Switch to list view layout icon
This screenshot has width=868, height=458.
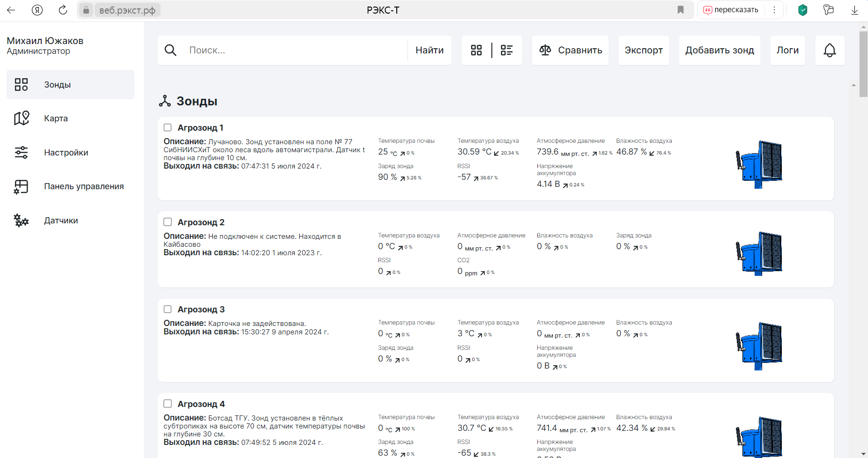507,50
